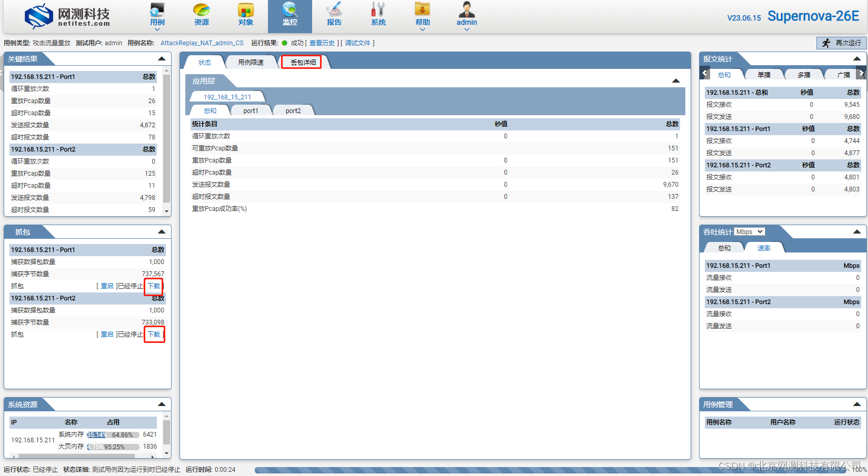Click the green 运行结果 success indicator
The image size is (868, 476).
[285, 43]
